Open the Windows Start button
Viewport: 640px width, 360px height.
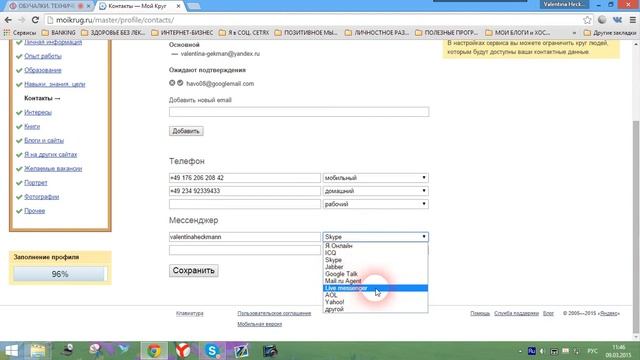tap(11, 351)
